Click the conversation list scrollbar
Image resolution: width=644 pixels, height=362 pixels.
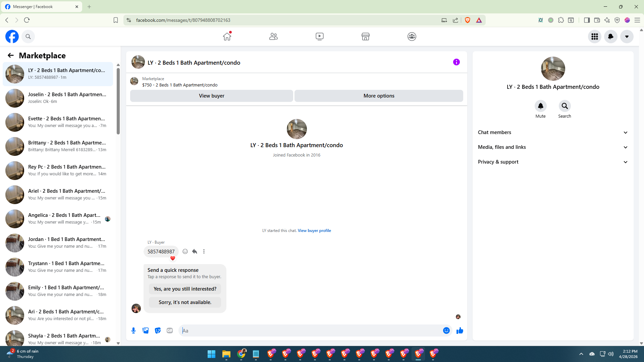(118, 101)
